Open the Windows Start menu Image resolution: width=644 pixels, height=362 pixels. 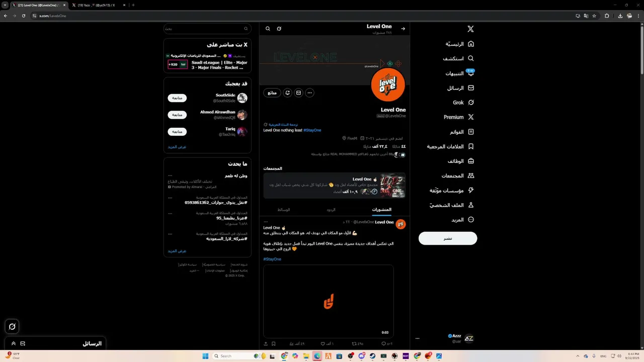[x=205, y=356]
